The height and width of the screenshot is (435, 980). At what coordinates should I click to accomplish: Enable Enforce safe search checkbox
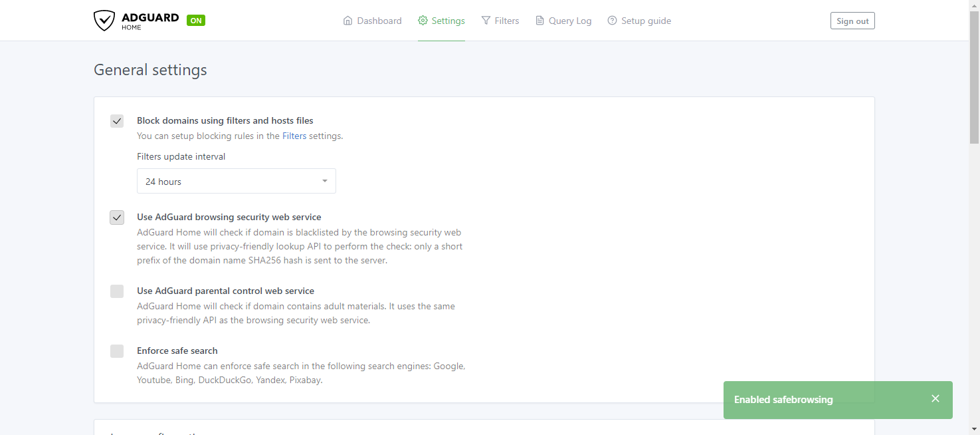[x=117, y=351]
